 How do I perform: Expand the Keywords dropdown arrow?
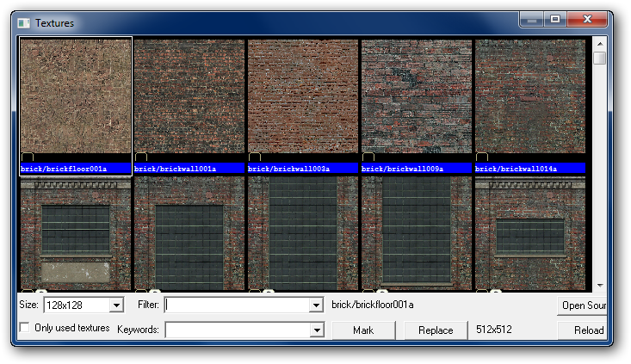(x=316, y=330)
